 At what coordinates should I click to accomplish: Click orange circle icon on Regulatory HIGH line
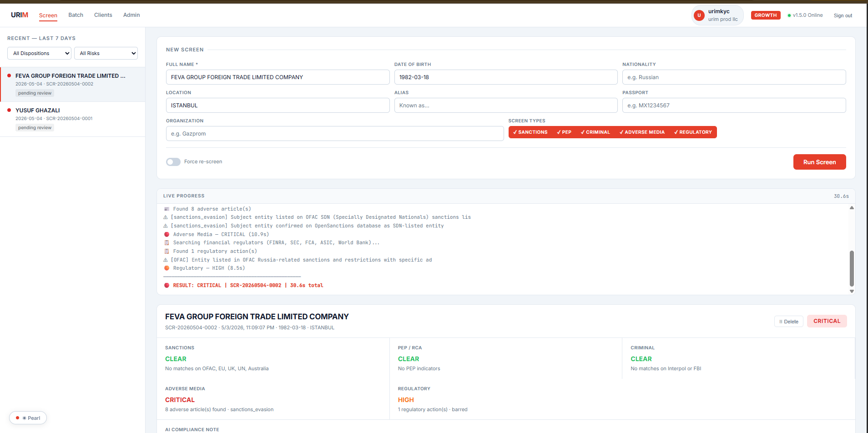tap(167, 268)
